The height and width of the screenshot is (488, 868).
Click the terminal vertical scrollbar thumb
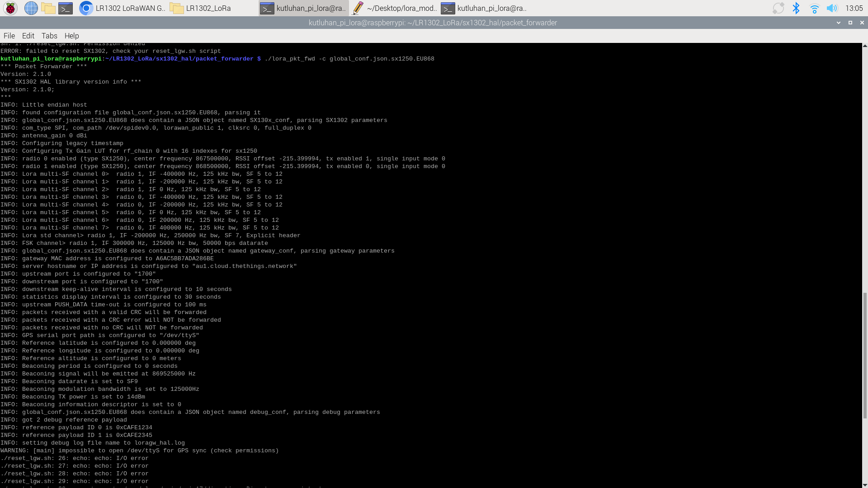865,355
